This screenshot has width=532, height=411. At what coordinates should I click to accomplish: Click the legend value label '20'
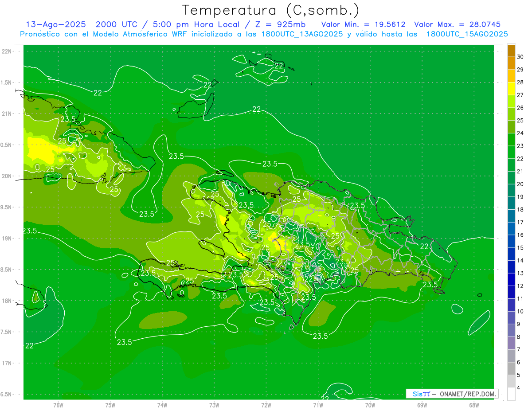click(x=520, y=184)
